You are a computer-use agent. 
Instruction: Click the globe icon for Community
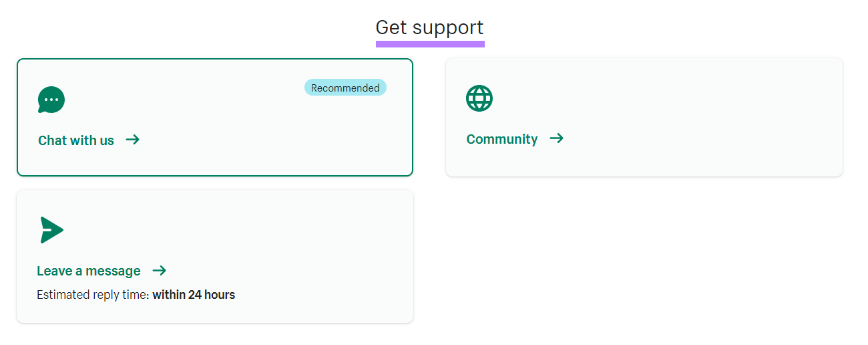pyautogui.click(x=479, y=98)
